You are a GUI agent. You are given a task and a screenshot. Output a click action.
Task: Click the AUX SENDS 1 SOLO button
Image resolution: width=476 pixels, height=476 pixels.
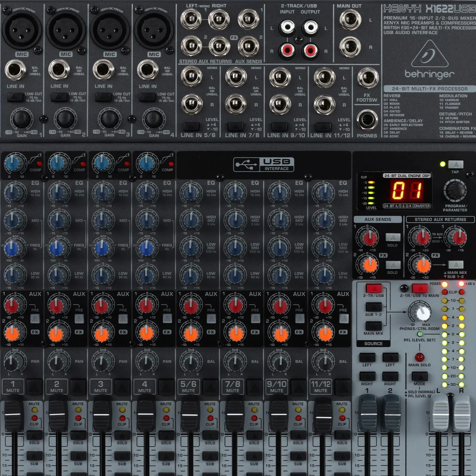(x=393, y=238)
